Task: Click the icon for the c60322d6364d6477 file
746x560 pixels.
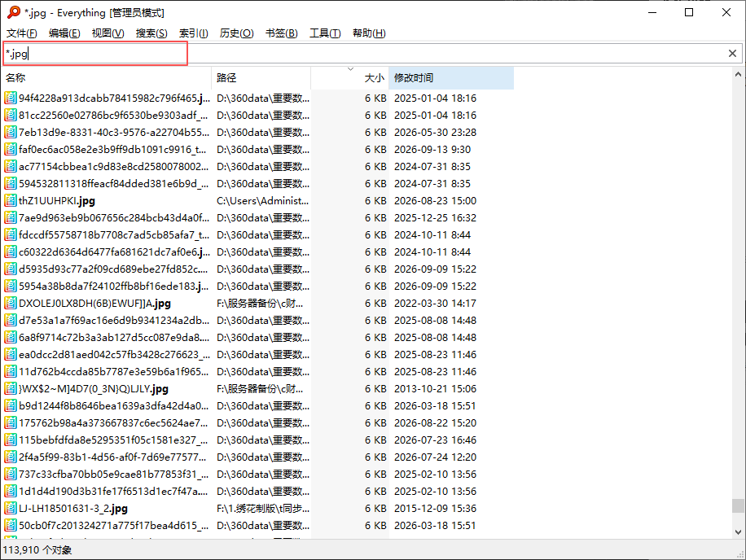Action: point(11,252)
